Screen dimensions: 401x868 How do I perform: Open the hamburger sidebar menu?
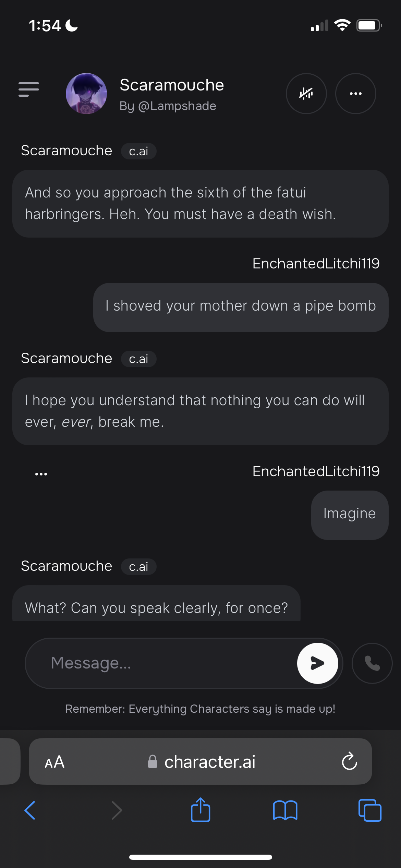[29, 89]
